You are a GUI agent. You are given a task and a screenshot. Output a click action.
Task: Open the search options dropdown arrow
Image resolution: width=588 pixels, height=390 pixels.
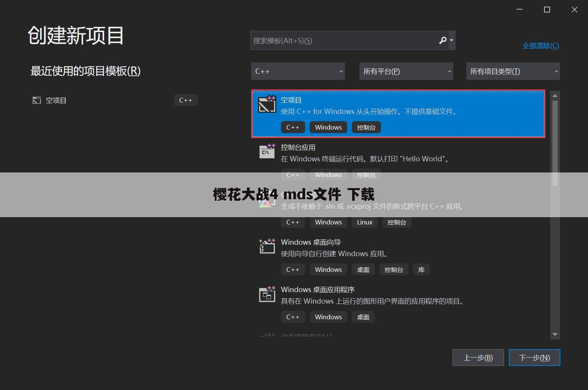pos(452,41)
